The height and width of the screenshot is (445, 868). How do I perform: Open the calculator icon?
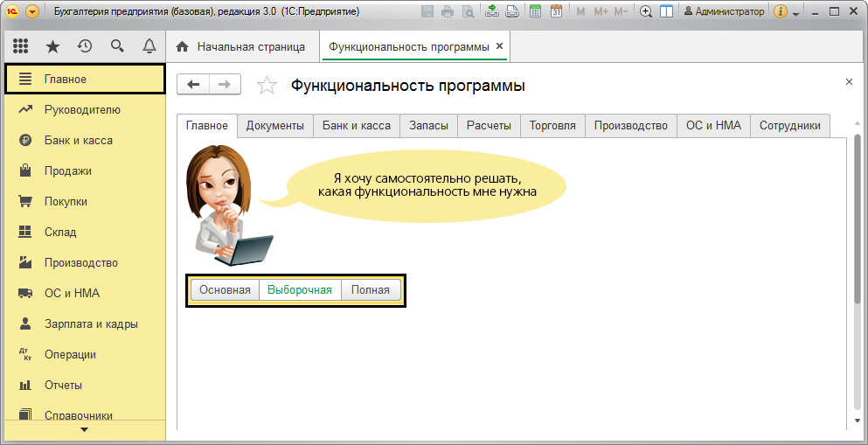[535, 11]
